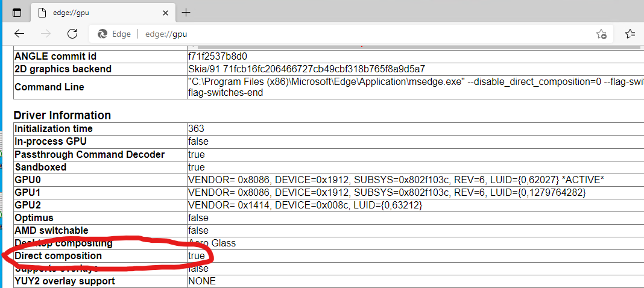Screen dimensions: 644x288
Task: Click the In-process GPU value false
Action: [198, 142]
